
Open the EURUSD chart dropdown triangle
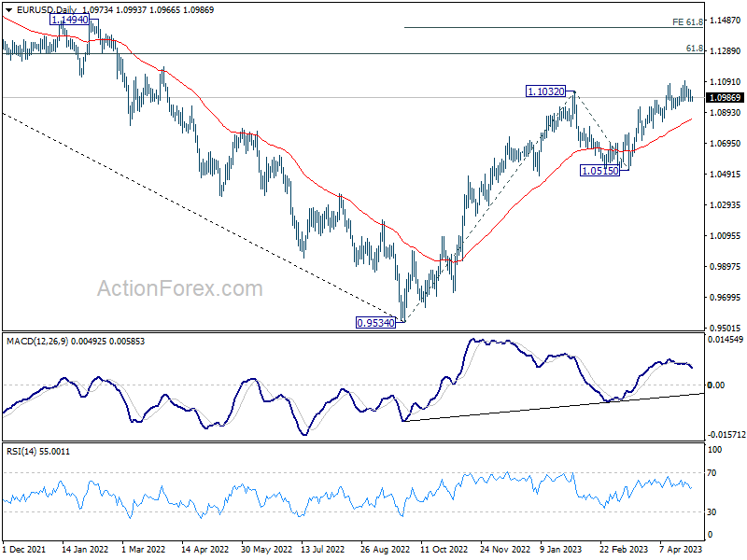pyautogui.click(x=8, y=10)
